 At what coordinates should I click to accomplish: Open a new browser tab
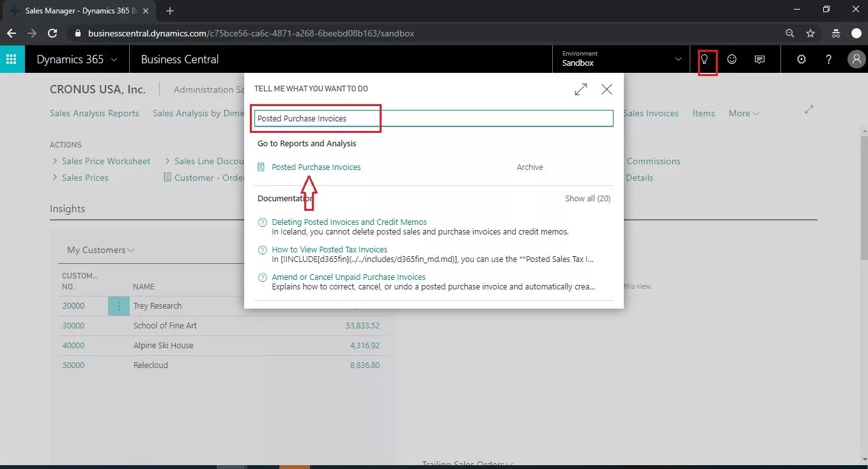click(x=169, y=10)
